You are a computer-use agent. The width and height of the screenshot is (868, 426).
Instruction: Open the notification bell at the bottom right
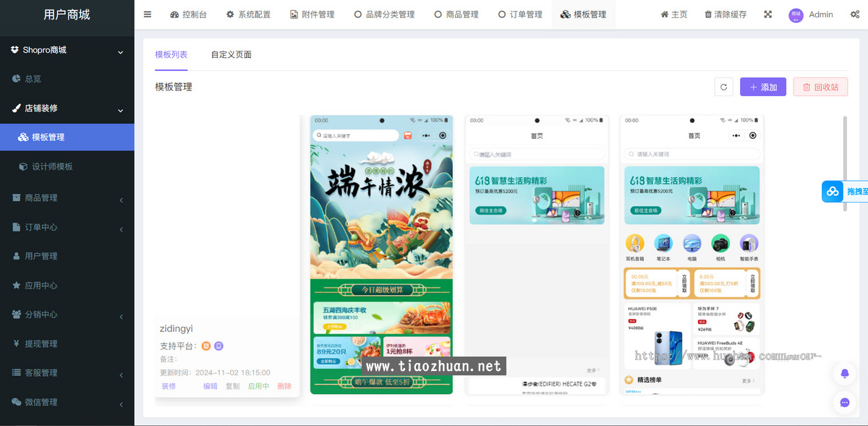click(x=844, y=373)
